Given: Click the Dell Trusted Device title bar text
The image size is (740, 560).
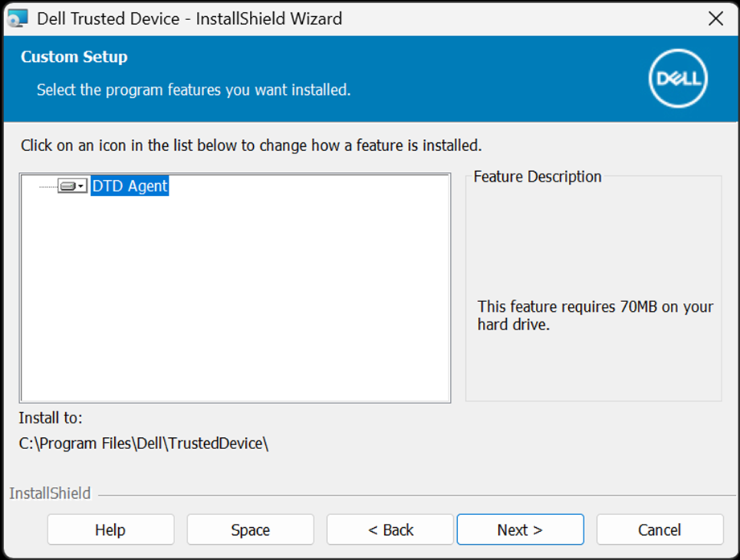Looking at the screenshot, I should (190, 18).
